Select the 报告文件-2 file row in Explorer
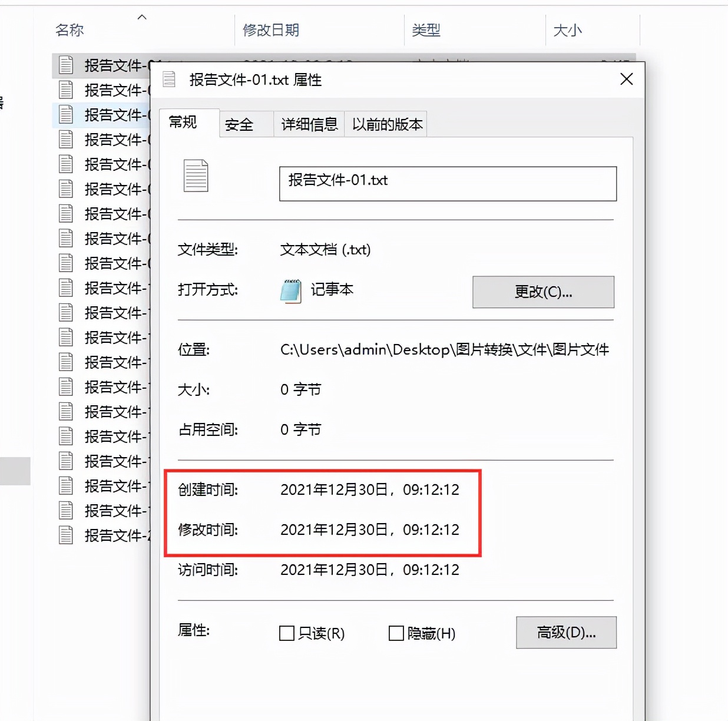This screenshot has width=728, height=721. 101,535
